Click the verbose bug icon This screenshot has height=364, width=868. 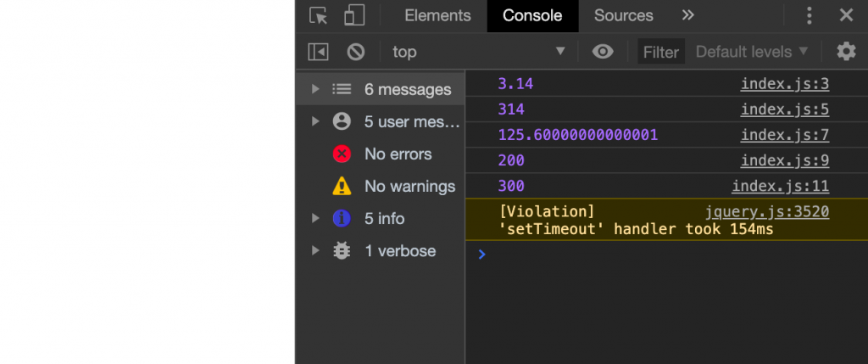[x=342, y=251]
